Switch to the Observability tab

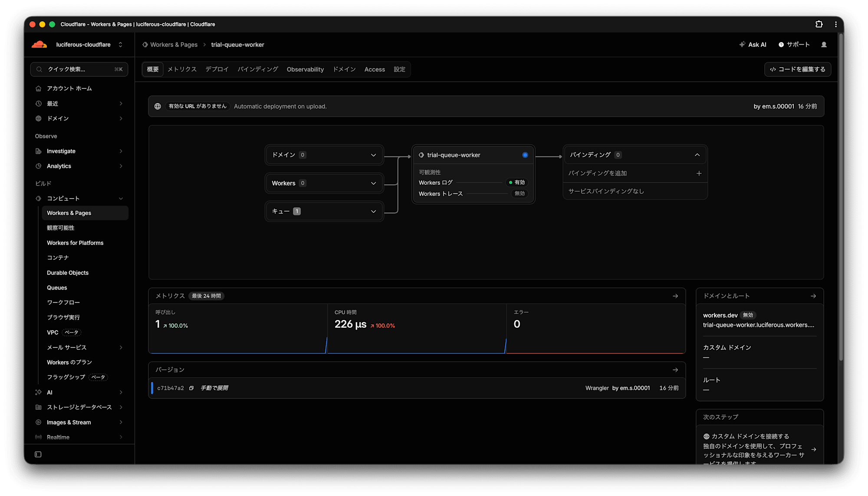point(305,69)
